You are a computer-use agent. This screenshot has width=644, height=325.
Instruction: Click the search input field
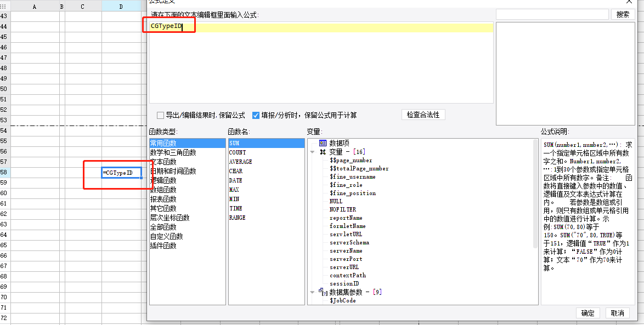pos(552,14)
